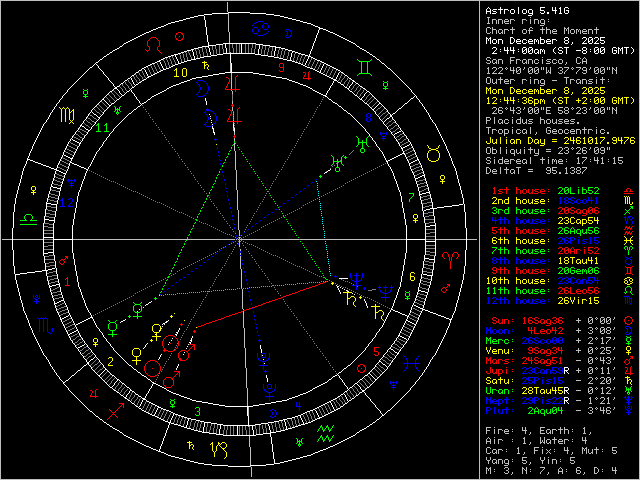This screenshot has height=480, width=640.
Task: Click the Aquarius wave glyph on the wheel
Action: pos(325,434)
